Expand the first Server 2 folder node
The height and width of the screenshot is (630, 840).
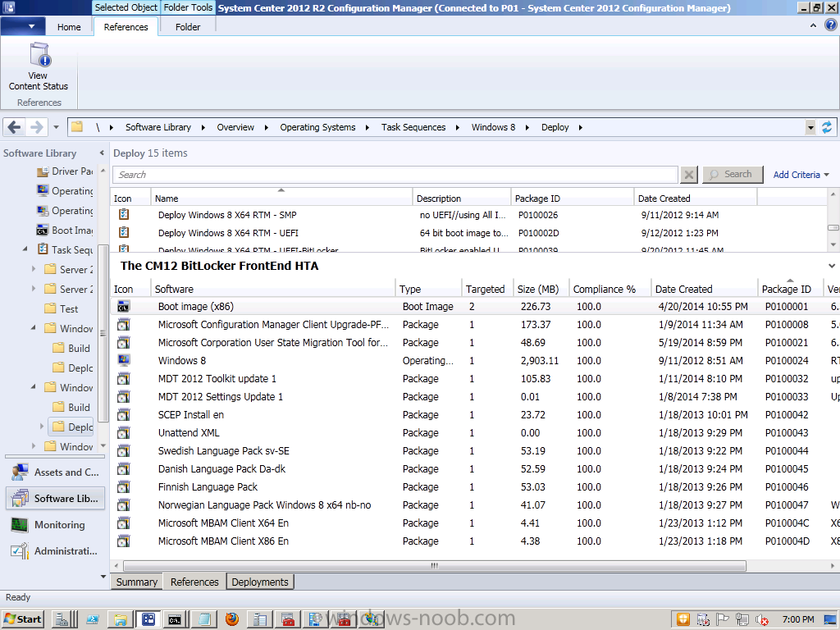tap(34, 269)
